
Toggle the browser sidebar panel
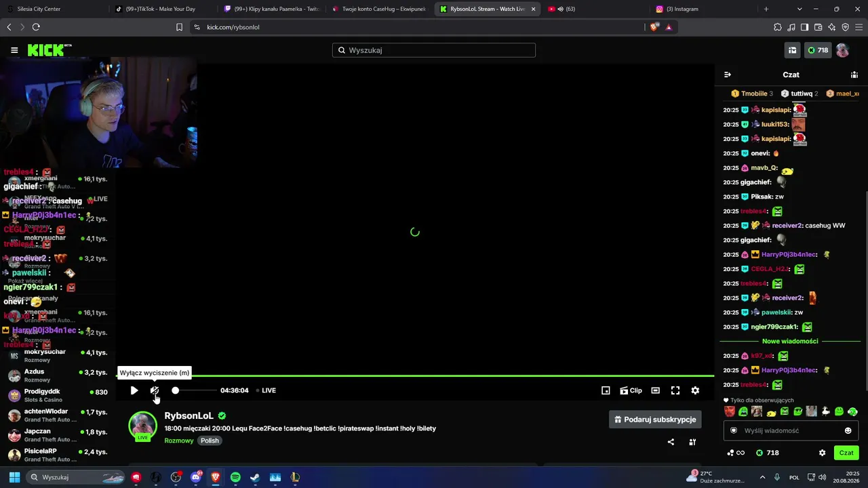coord(804,27)
